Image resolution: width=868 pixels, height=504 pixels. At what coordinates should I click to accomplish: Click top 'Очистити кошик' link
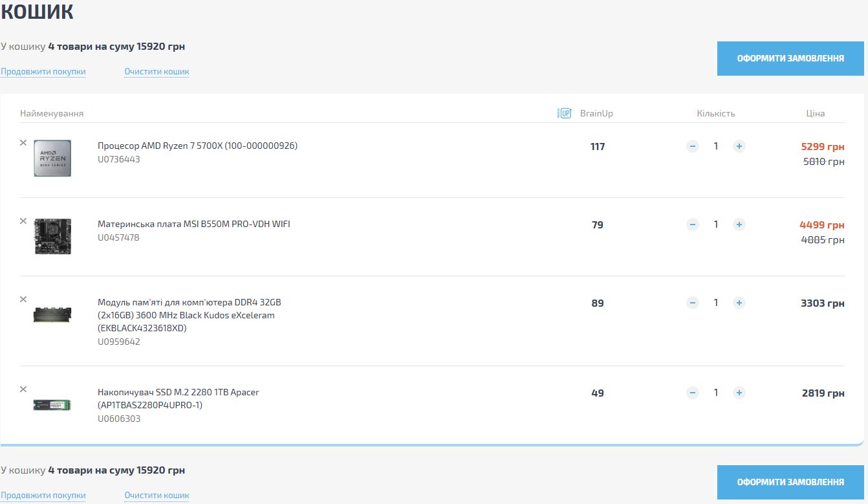point(157,72)
